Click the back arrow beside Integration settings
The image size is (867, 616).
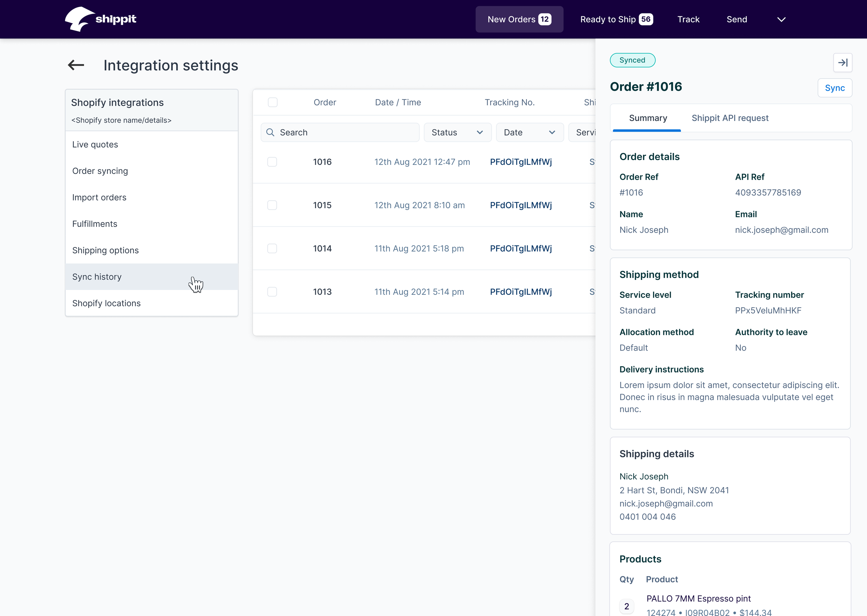pos(76,65)
